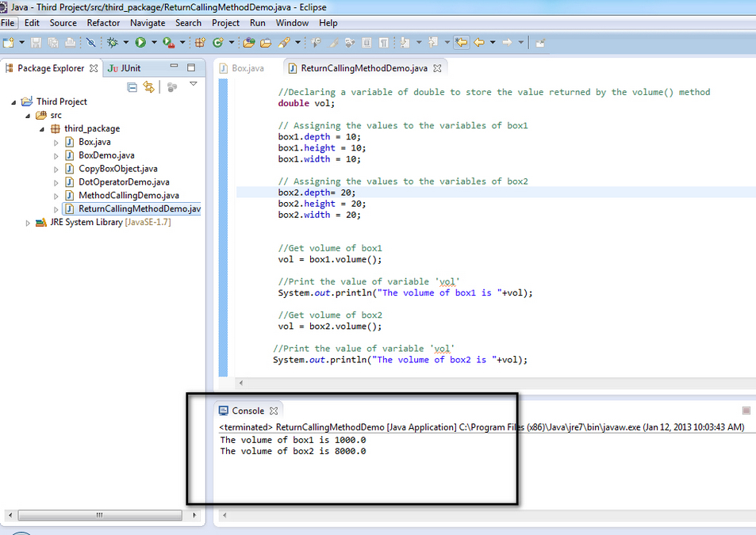756x535 pixels.
Task: Select BoxDemo.java in Package Explorer
Action: pos(106,155)
